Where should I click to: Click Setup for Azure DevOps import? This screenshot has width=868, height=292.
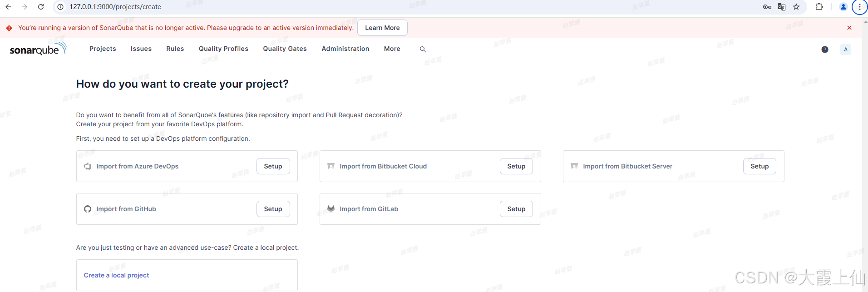click(x=273, y=166)
